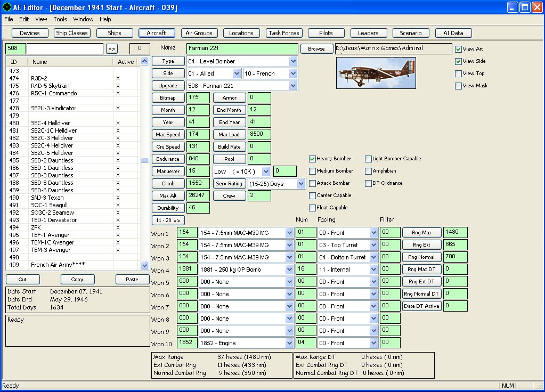Enable the View Top checkbox
Screen dimensions: 545x392
click(x=459, y=73)
